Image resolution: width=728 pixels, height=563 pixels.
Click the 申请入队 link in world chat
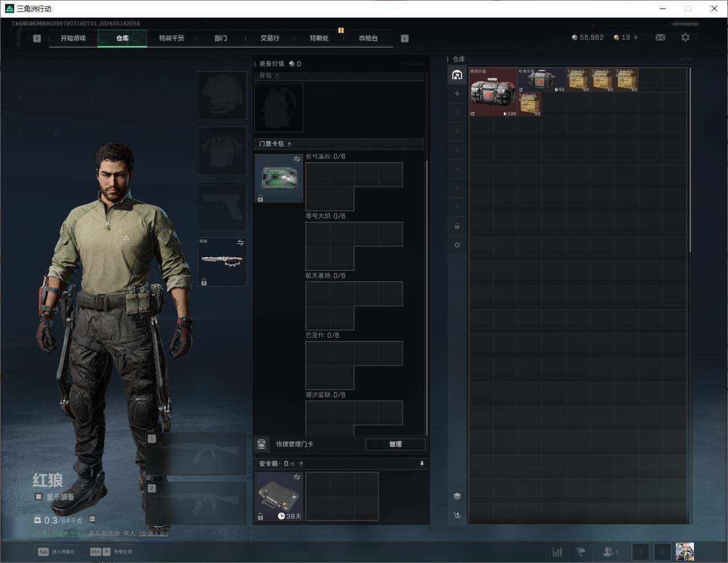(153, 533)
